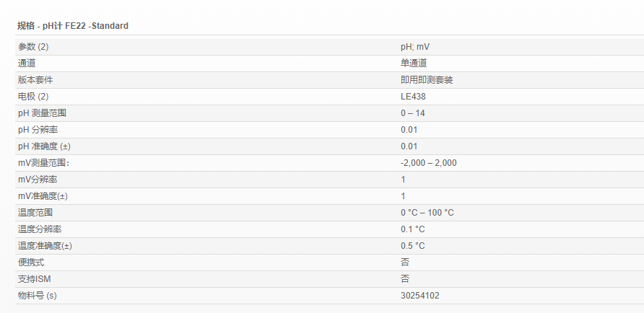Click the 0.5 °C accuracy value
The image size is (644, 313).
pyautogui.click(x=413, y=246)
